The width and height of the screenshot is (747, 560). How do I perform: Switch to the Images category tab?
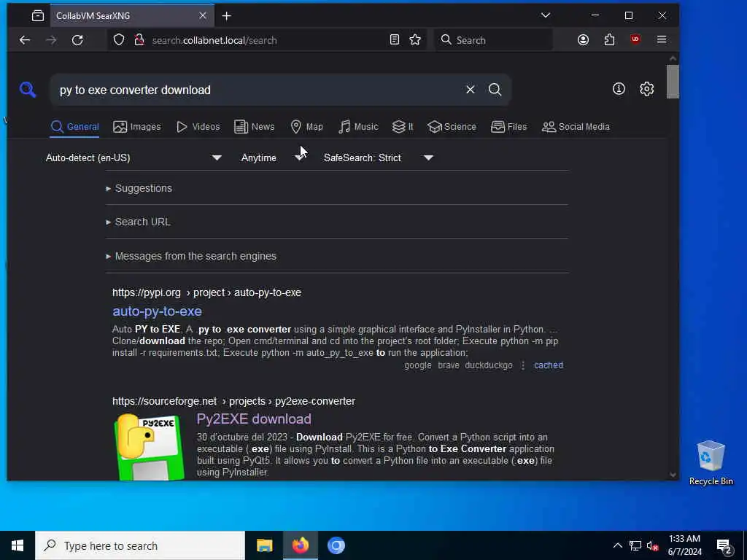136,127
